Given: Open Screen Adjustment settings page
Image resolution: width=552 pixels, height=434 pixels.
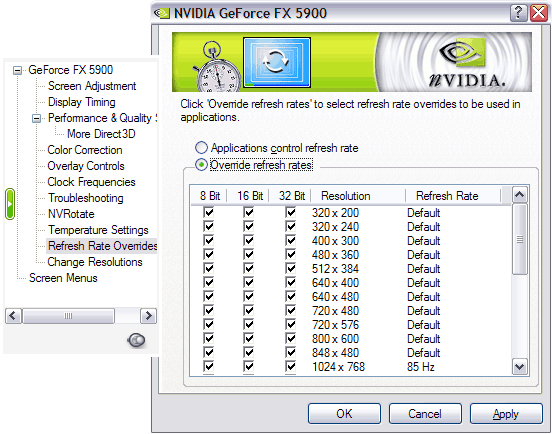Looking at the screenshot, I should [92, 86].
